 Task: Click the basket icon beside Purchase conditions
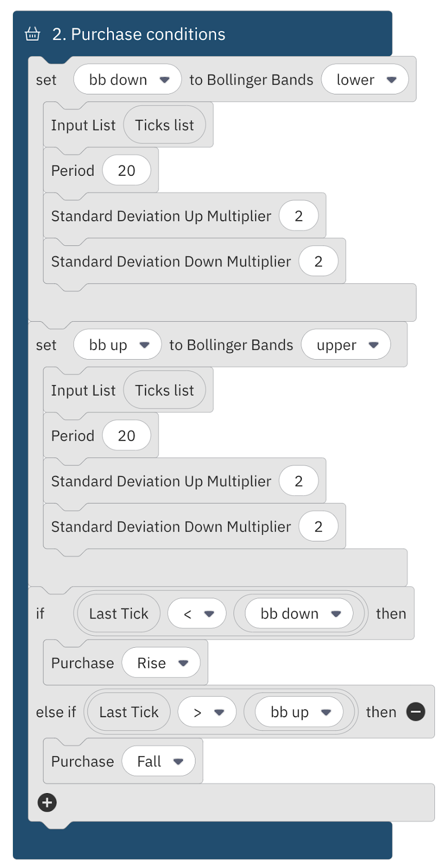click(33, 34)
